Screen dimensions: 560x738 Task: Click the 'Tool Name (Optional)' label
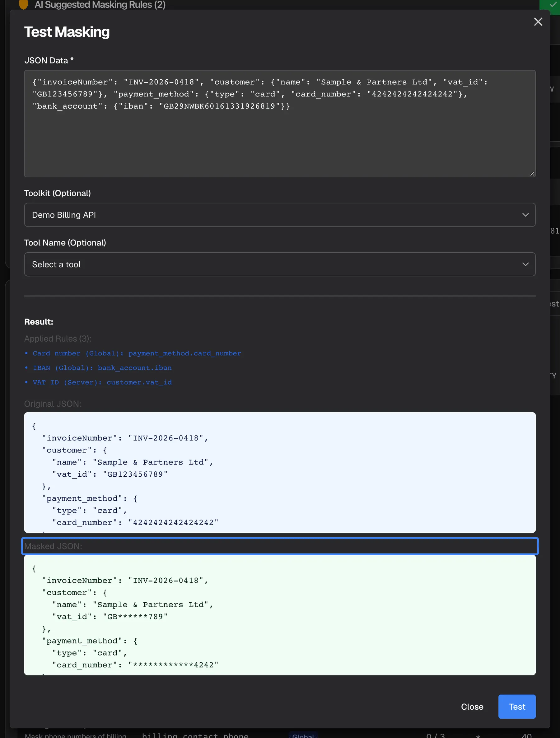pos(65,243)
